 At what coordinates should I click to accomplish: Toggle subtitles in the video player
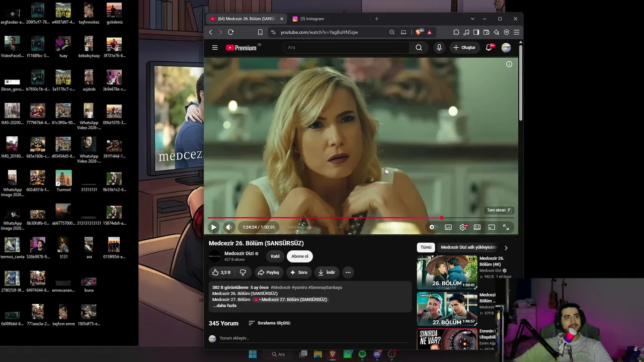click(x=448, y=227)
